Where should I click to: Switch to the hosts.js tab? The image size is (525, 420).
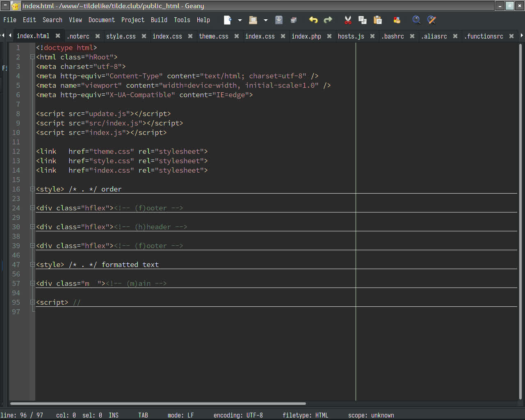click(351, 37)
